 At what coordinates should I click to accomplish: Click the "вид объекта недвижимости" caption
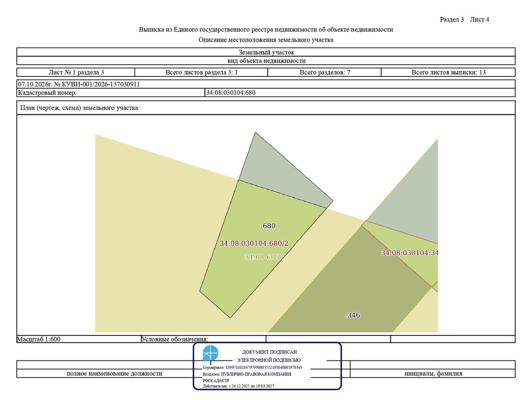266,61
